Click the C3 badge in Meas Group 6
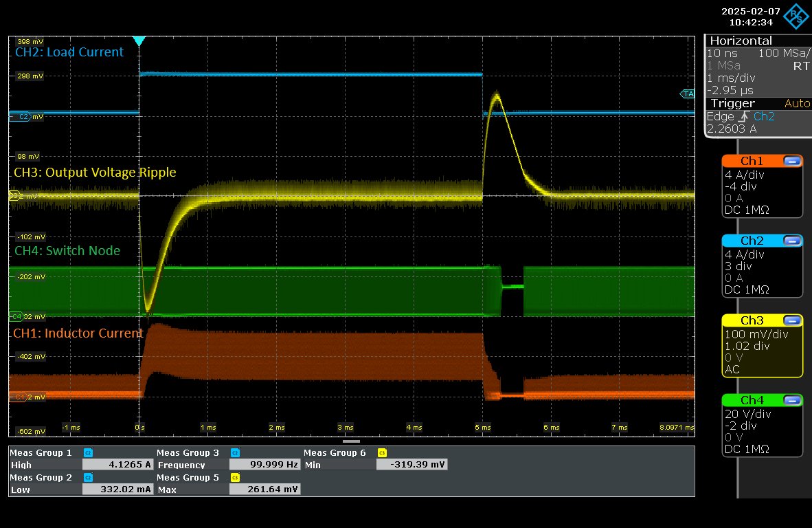Image resolution: width=812 pixels, height=528 pixels. coord(382,453)
